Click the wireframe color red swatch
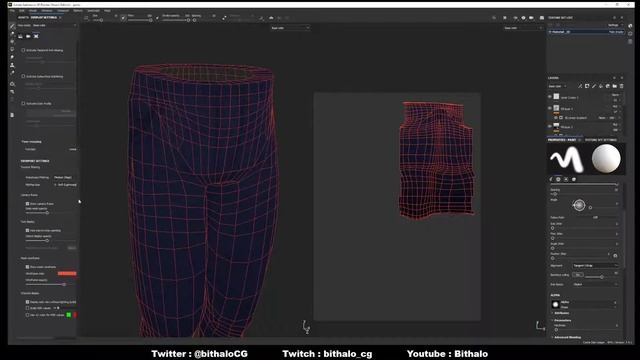This screenshot has height=360, width=640. [x=67, y=273]
